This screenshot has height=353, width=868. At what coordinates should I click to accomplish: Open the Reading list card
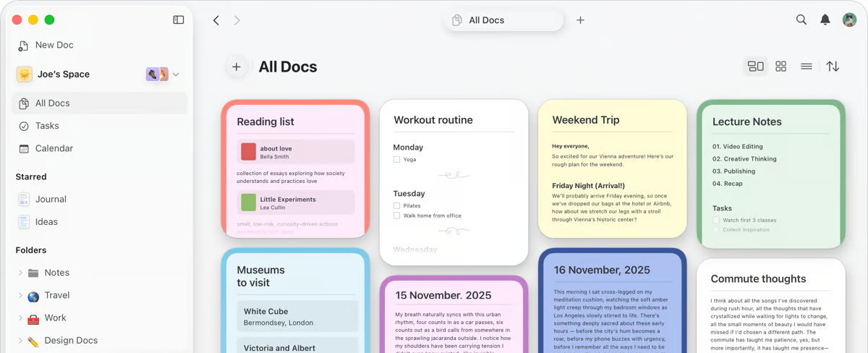click(295, 169)
